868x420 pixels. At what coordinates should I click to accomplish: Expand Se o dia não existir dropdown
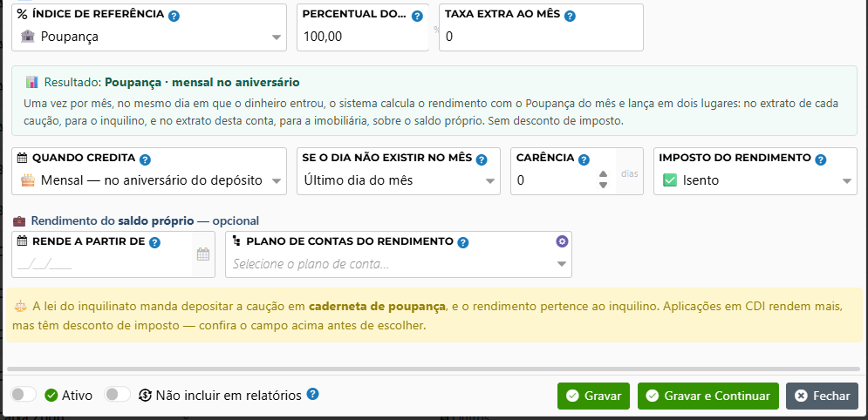click(x=399, y=180)
